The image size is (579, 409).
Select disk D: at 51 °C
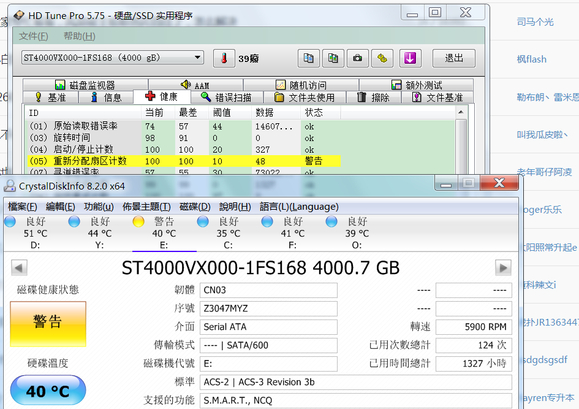click(35, 233)
